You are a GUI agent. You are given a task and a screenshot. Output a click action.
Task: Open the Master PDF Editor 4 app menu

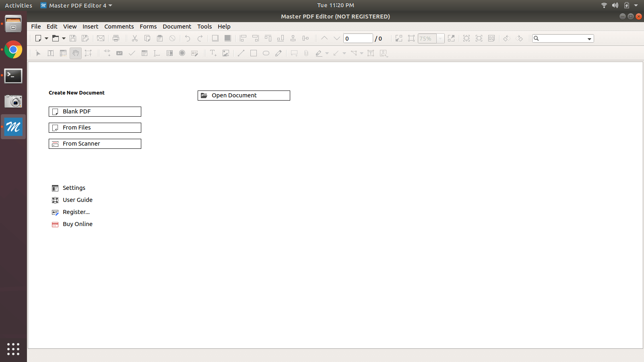pyautogui.click(x=76, y=5)
